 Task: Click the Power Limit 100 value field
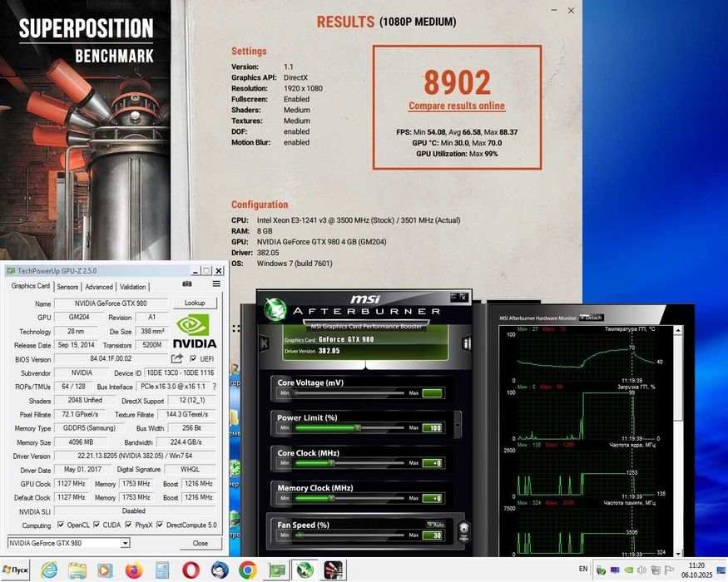coord(433,428)
